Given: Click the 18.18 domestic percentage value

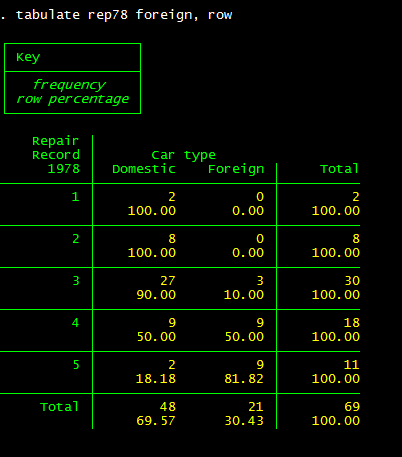Looking at the screenshot, I should pyautogui.click(x=156, y=379).
